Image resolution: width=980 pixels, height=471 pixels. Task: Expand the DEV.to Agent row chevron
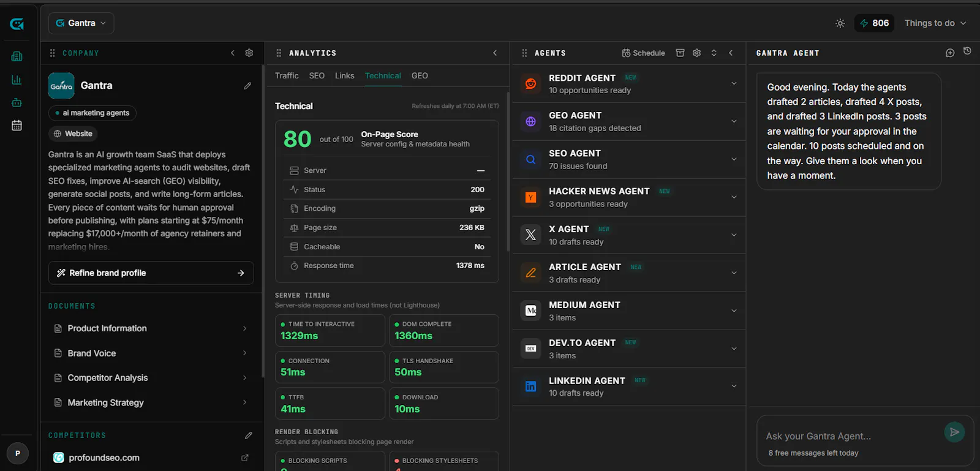(734, 349)
